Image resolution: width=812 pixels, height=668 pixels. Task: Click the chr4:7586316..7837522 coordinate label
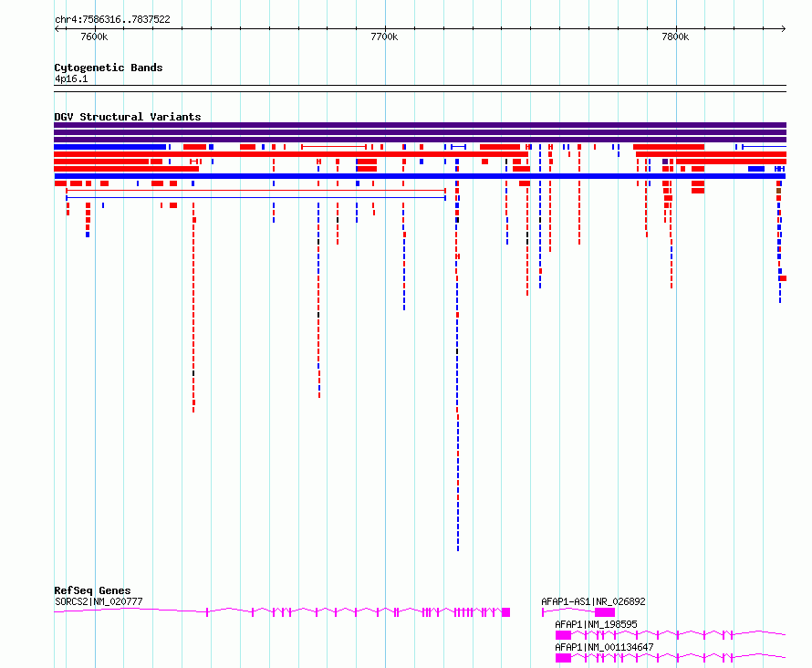pos(112,19)
